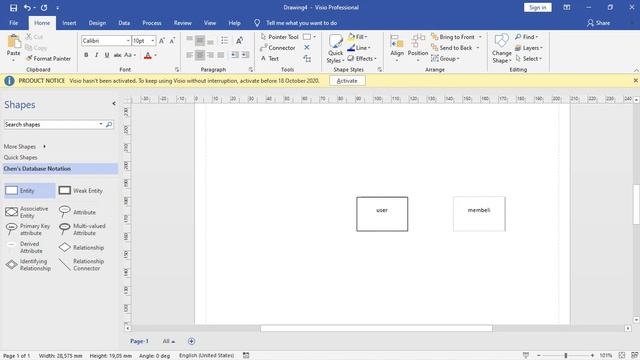The width and height of the screenshot is (640, 360).
Task: Toggle Underline formatting
Action: point(107,55)
